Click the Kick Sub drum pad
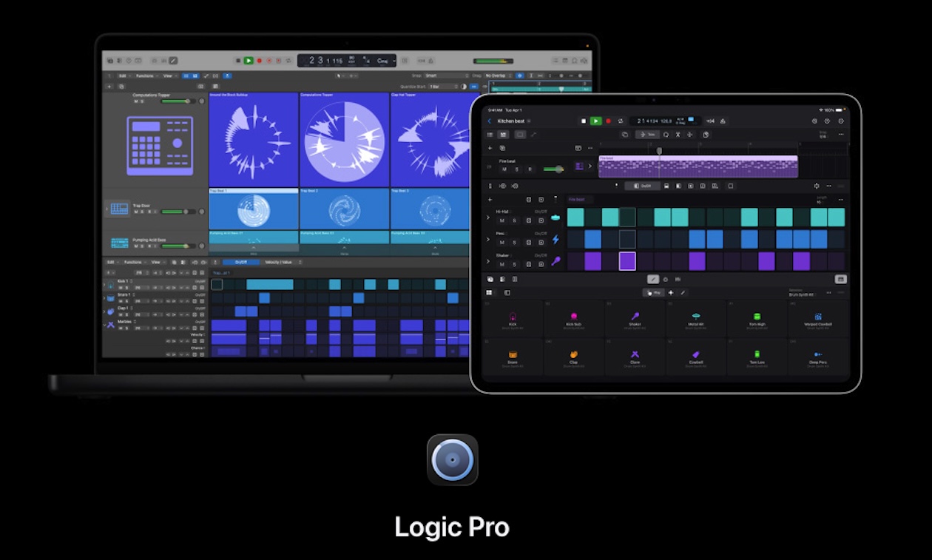932x560 pixels. pyautogui.click(x=574, y=319)
